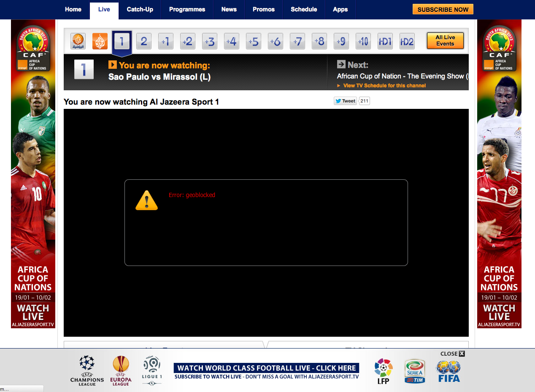Switch to channel +8
Screen dimensions: 535x392
click(319, 41)
